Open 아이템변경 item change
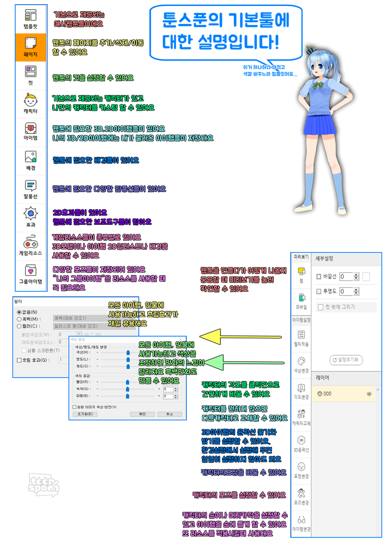This screenshot has width=392, height=549. point(302,524)
